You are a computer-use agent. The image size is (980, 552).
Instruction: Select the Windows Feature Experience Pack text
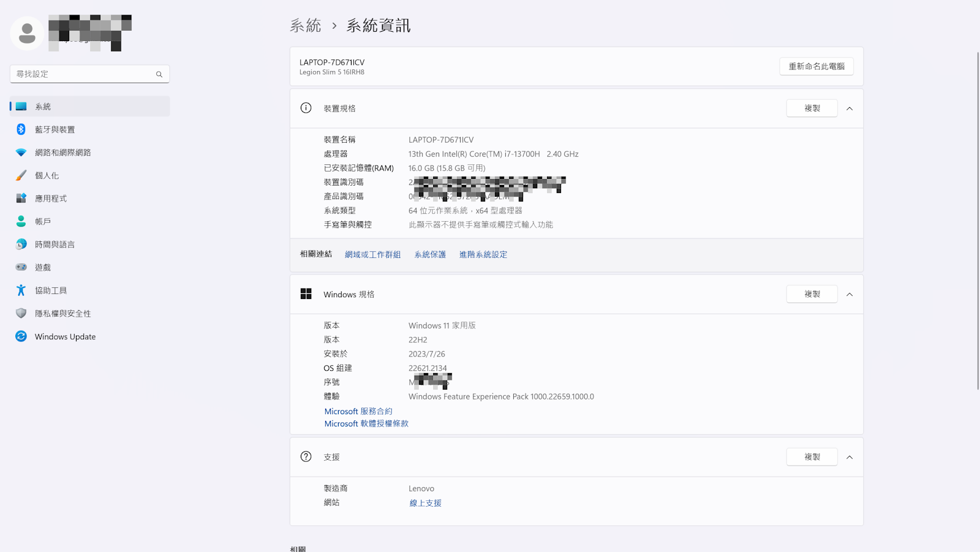501,396
